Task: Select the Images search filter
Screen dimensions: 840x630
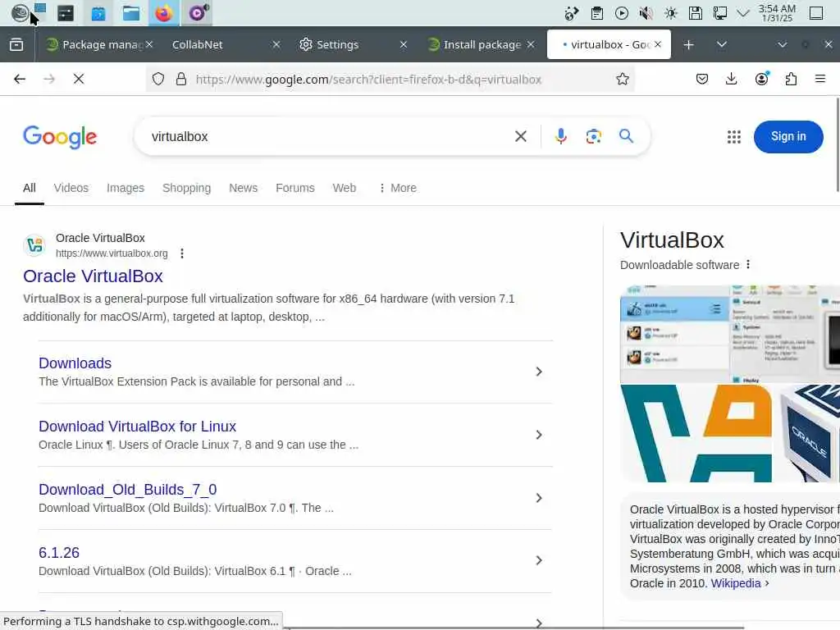Action: click(126, 188)
